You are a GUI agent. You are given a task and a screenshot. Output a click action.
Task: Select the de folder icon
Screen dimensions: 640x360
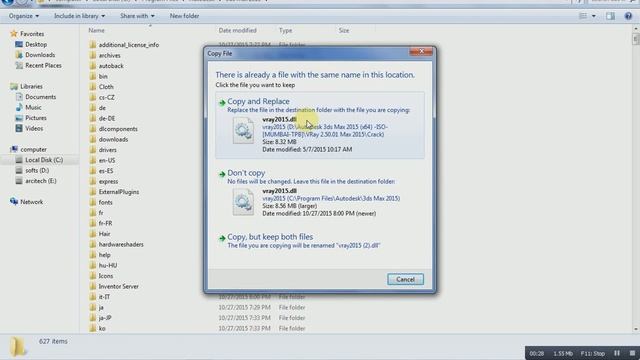click(93, 108)
